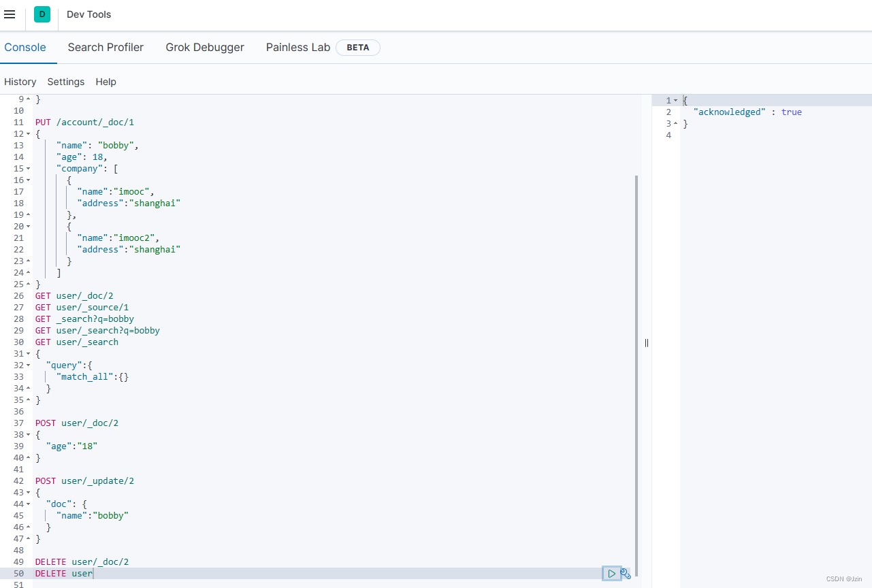Click the "match_all":{} line
This screenshot has height=588, width=872.
[x=93, y=377]
